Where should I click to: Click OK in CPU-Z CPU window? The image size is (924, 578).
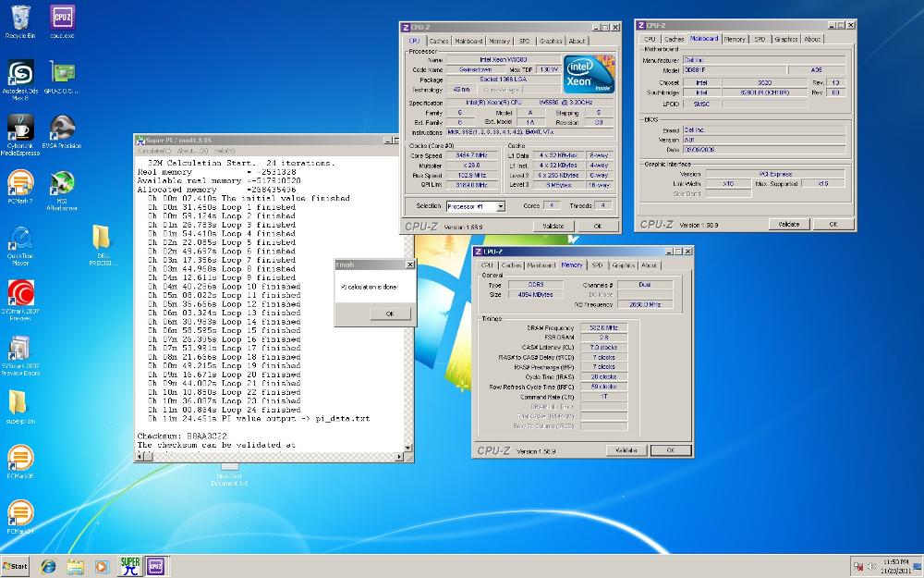[x=598, y=226]
